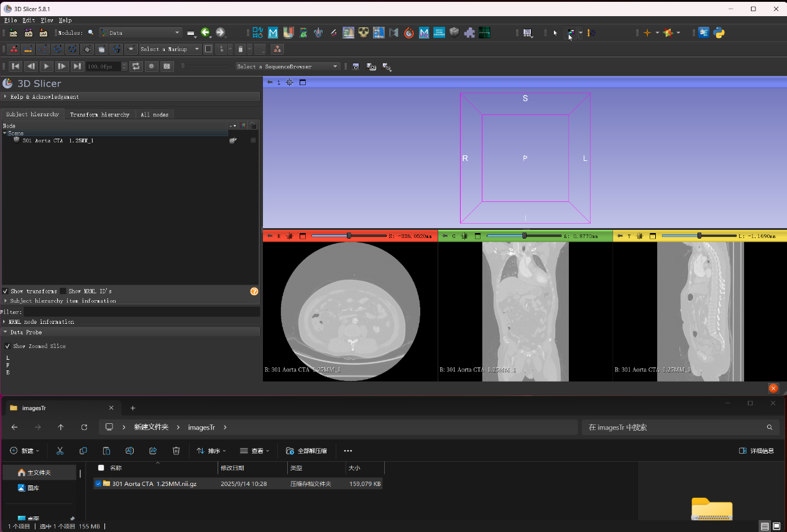
Task: Tick the select-all checkbox in Explorer header
Action: pos(101,468)
